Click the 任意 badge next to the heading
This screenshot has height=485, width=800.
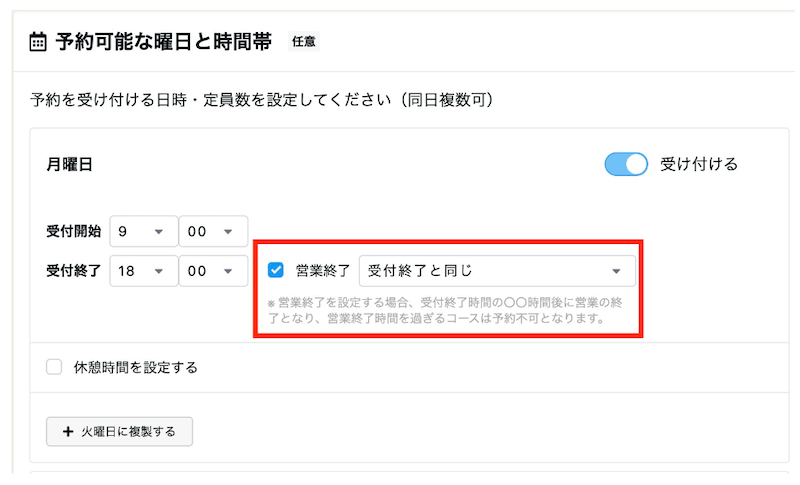[x=303, y=42]
